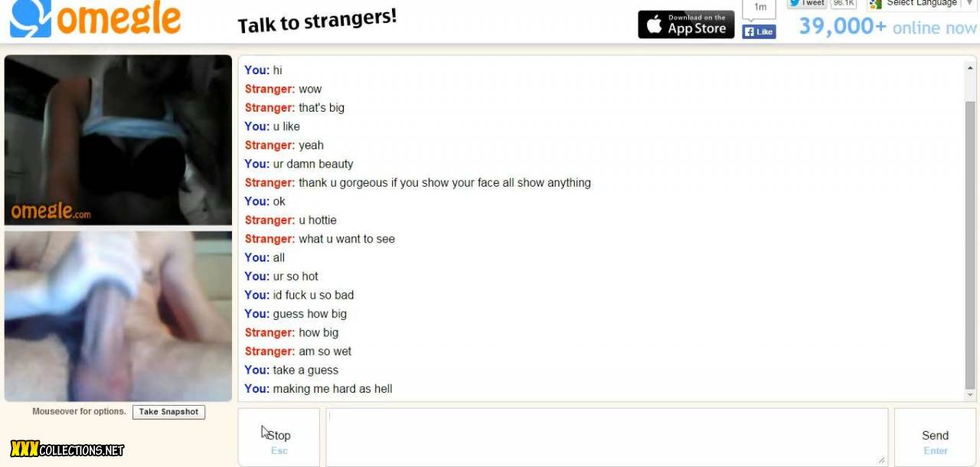Focus the chat message input box
Screen dimensions: 980x467
607,437
